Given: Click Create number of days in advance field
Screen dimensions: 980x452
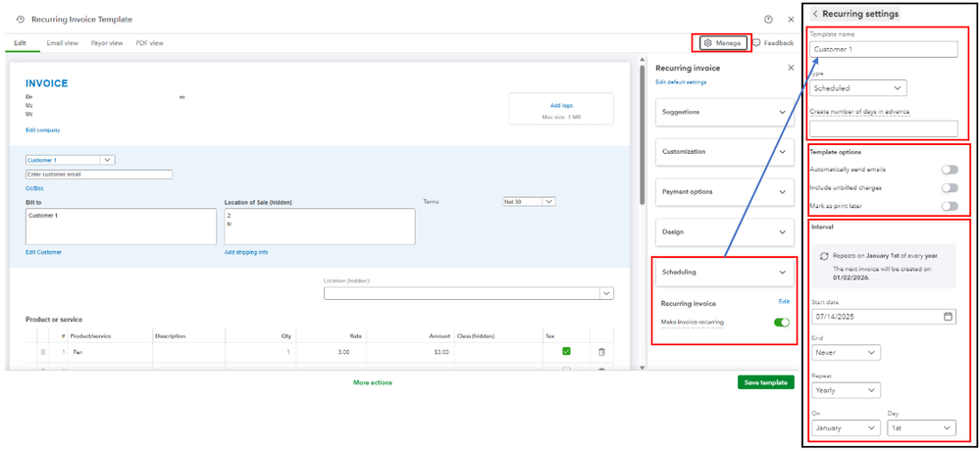Looking at the screenshot, I should [x=884, y=128].
